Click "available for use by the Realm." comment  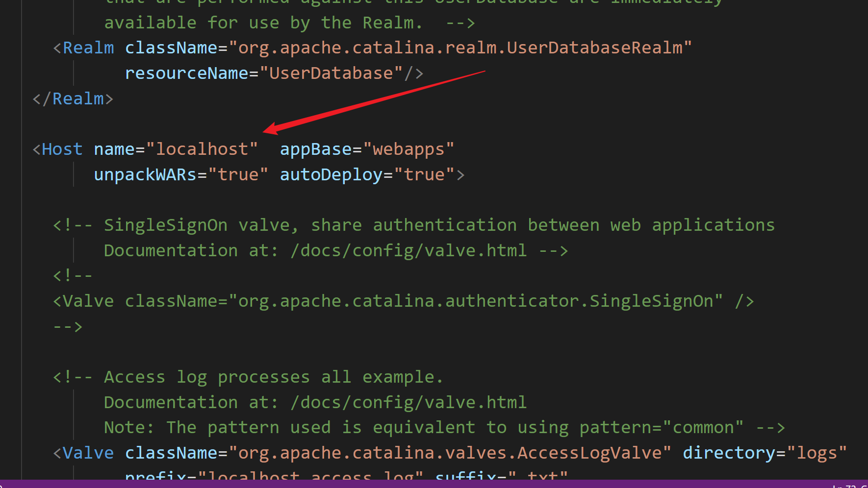coord(289,23)
